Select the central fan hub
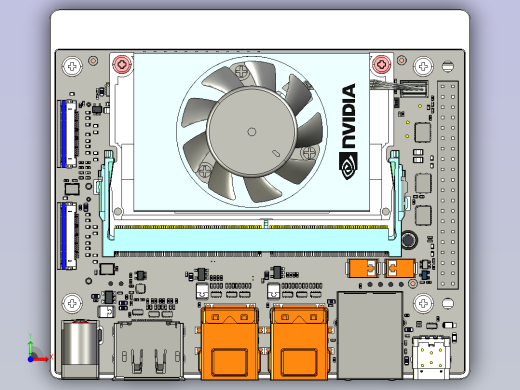Image resolution: width=520 pixels, height=390 pixels. [x=252, y=132]
